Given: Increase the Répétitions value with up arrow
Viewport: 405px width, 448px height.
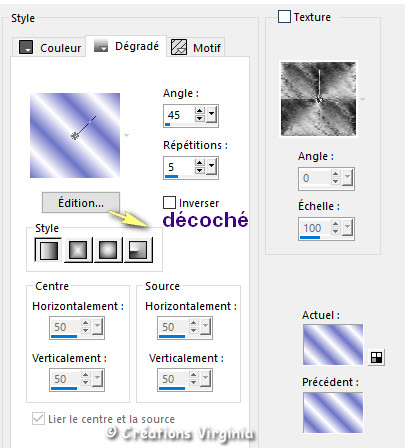Looking at the screenshot, I should pos(200,163).
